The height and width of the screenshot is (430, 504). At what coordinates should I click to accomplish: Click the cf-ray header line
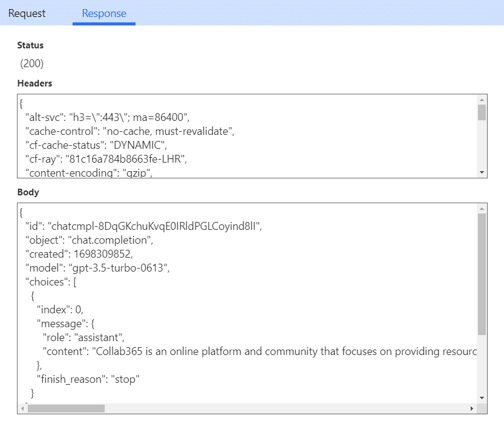106,159
